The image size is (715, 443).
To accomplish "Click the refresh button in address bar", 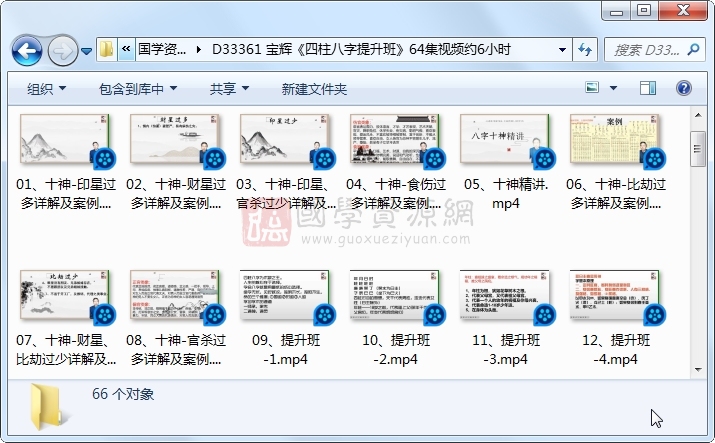I will 585,49.
